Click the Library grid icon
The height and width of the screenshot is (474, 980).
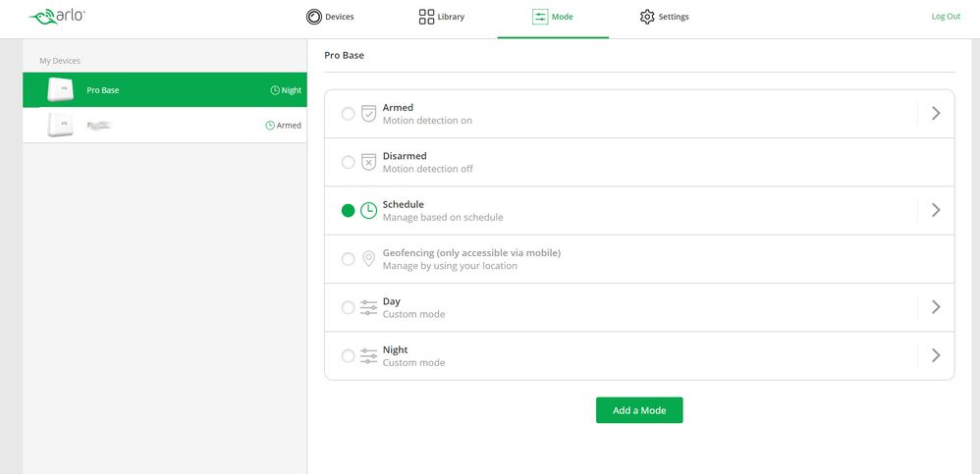(426, 17)
